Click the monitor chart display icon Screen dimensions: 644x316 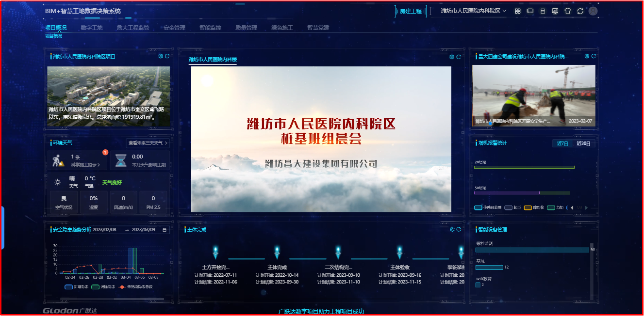click(555, 11)
